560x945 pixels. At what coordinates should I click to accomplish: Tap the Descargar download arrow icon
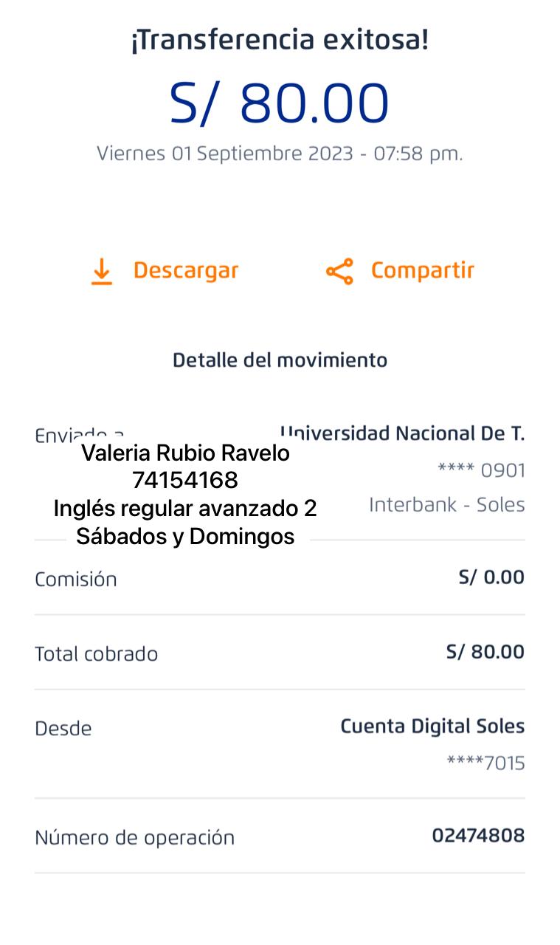[102, 272]
